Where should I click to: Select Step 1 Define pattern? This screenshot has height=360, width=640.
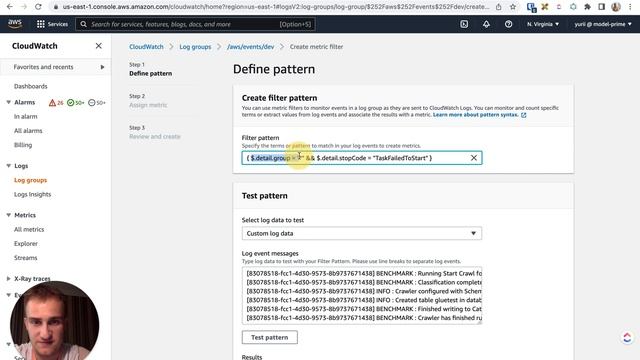[151, 69]
